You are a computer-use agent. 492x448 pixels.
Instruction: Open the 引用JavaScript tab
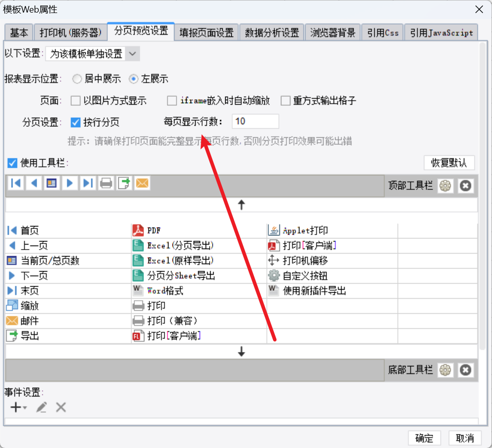[441, 33]
